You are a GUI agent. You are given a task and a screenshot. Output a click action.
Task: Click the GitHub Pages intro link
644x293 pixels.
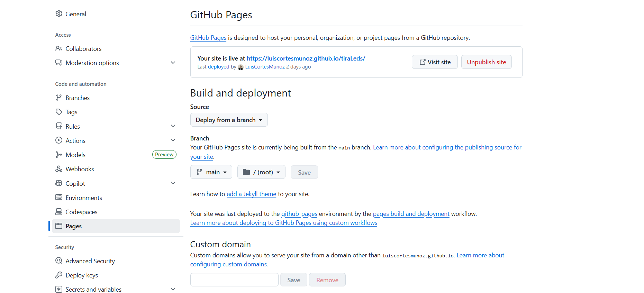click(x=208, y=38)
